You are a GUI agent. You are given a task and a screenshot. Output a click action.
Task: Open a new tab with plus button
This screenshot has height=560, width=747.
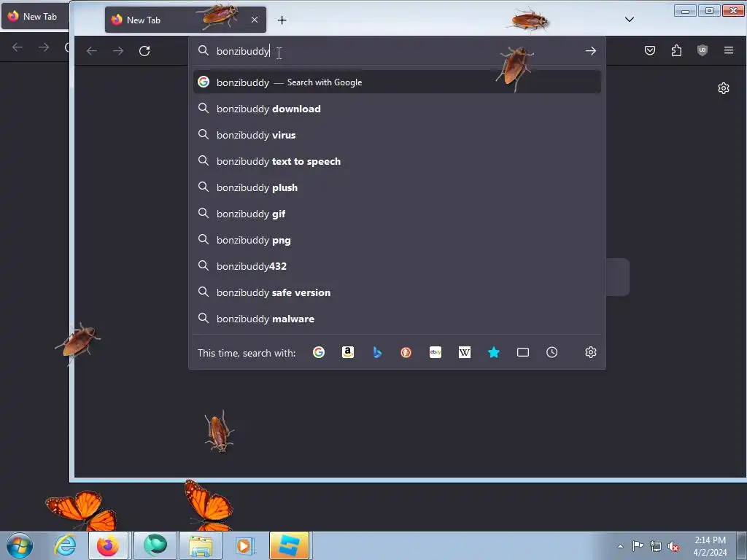(282, 20)
